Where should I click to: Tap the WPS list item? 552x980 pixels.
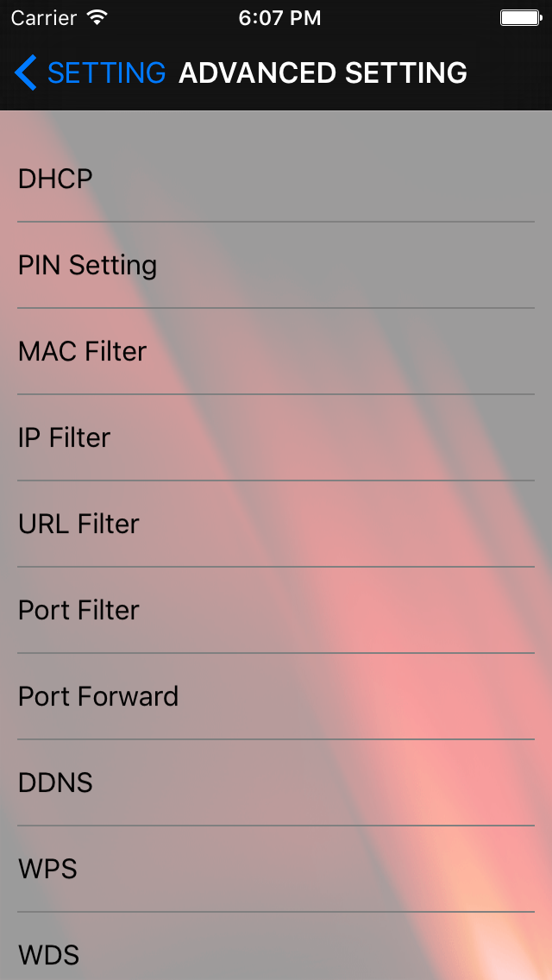(276, 869)
